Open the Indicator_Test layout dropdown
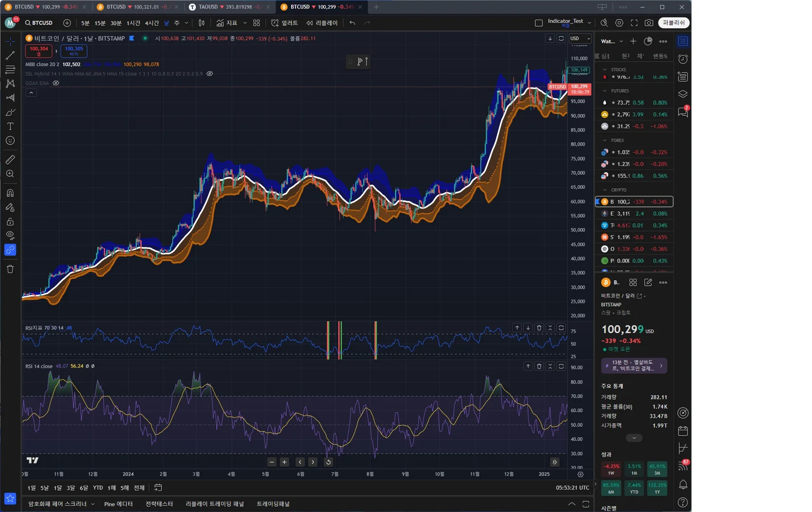The width and height of the screenshot is (812, 512). 589,23
